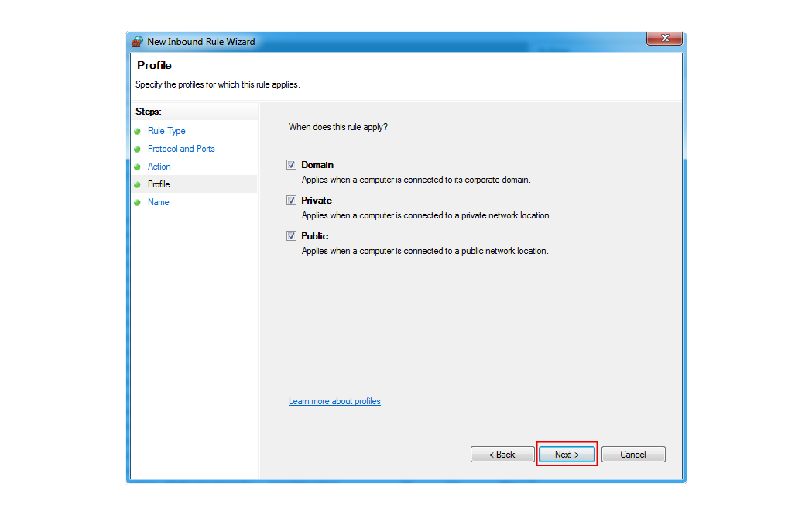This screenshot has height=515, width=812.
Task: Click the green bullet next to Action
Action: coord(138,167)
